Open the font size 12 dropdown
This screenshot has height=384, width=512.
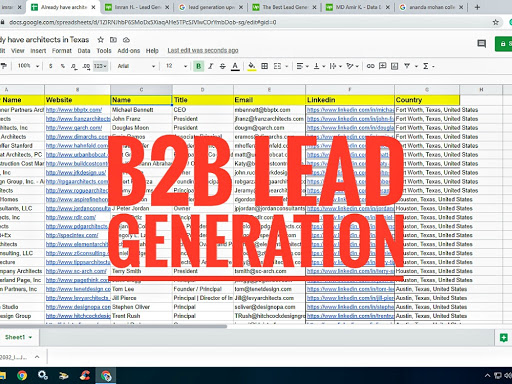click(x=176, y=66)
